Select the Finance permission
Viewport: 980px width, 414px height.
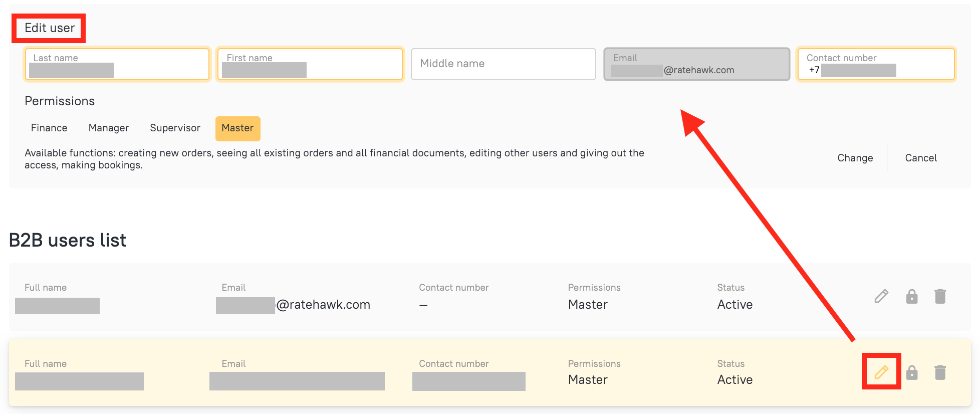click(49, 128)
